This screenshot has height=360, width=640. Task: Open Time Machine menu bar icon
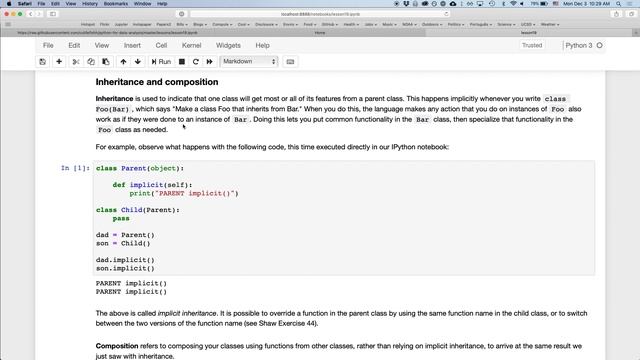pyautogui.click(x=492, y=4)
